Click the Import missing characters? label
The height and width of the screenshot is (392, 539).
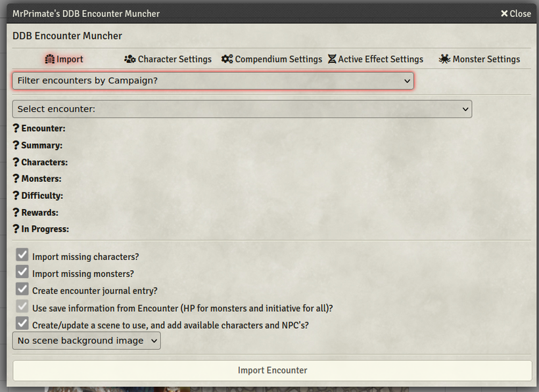point(85,257)
